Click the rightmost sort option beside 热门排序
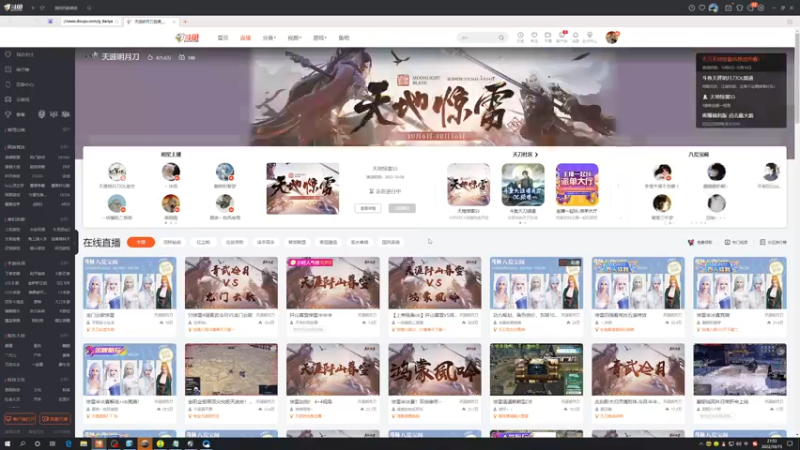The width and height of the screenshot is (800, 450). point(773,242)
